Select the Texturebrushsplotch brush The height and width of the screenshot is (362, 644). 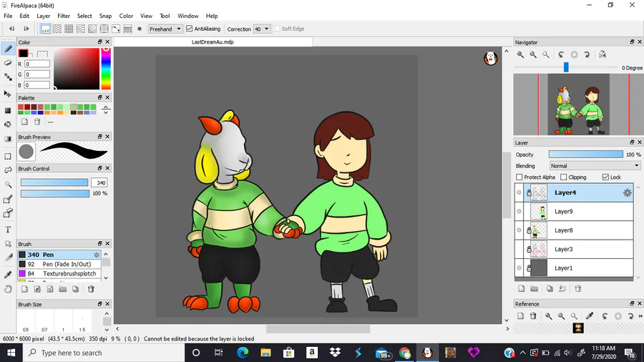[59, 274]
